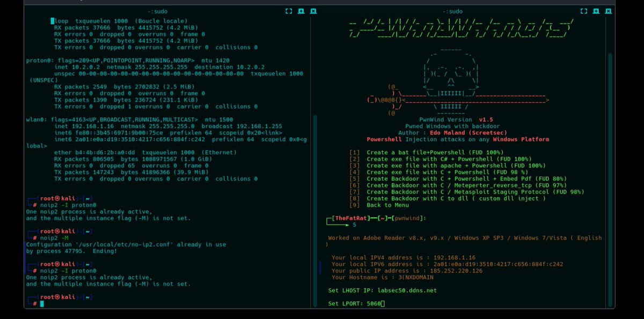Screen dimensions: 644x319
Task: Click 'inet 10.2.0.2' address line
Action: [159, 67]
